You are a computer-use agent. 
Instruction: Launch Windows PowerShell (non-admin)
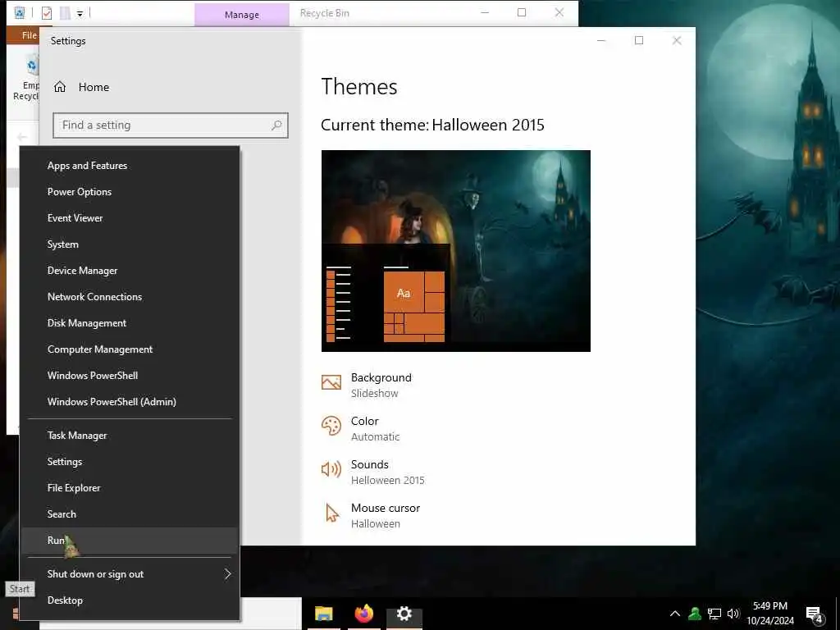[x=130, y=376]
